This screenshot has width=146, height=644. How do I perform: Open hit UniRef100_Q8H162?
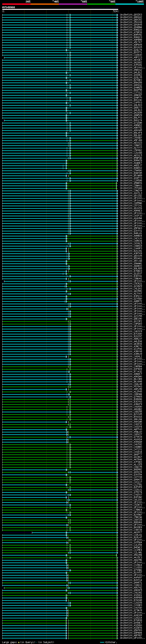pos(131,17)
